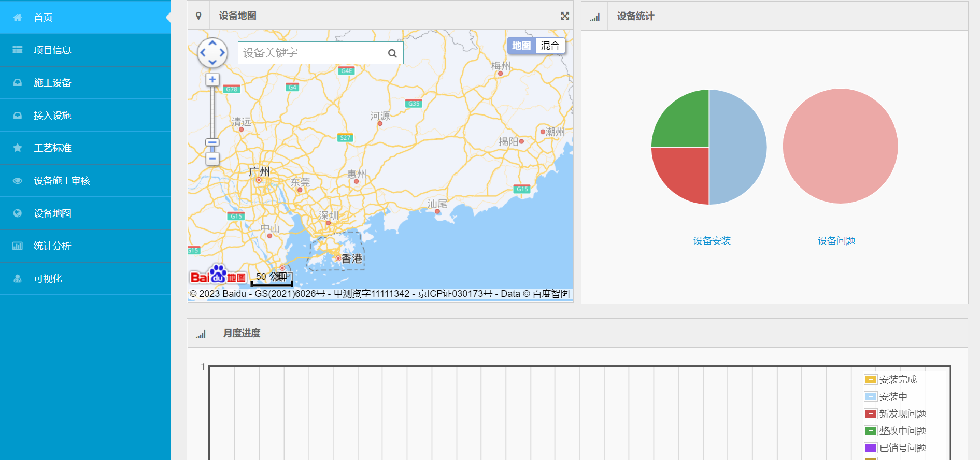The image size is (980, 460).
Task: Focus the 设备关键字 search field
Action: tap(320, 53)
